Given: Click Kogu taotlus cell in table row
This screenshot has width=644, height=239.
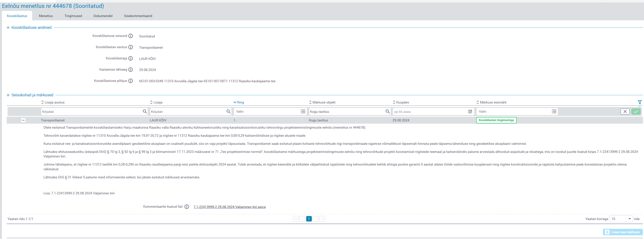Looking at the screenshot, I should pos(318,120).
